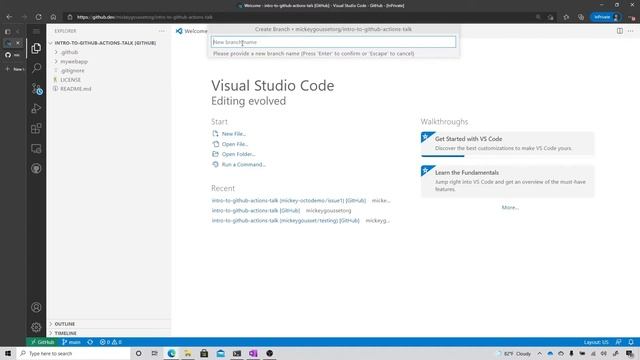640x360 pixels.
Task: Click the main branch indicator in status bar
Action: 71,342
